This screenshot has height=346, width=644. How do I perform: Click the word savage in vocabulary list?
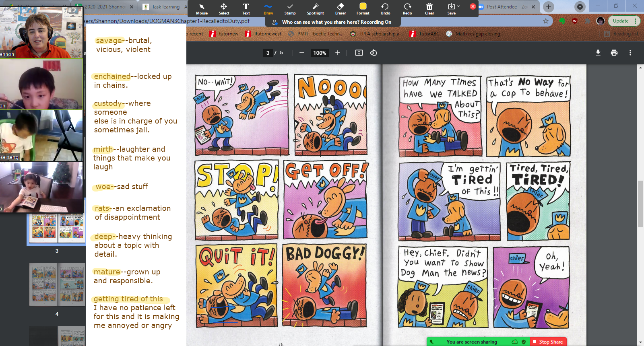pos(109,40)
